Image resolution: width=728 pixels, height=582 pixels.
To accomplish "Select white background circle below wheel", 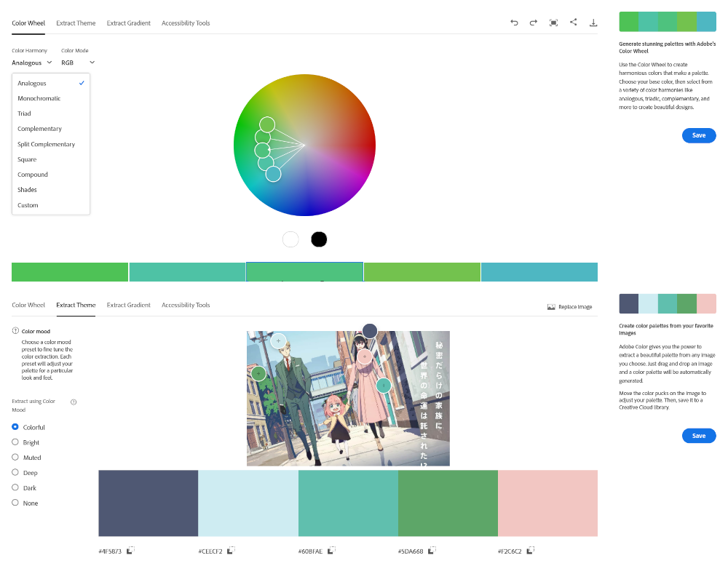I will [x=290, y=239].
